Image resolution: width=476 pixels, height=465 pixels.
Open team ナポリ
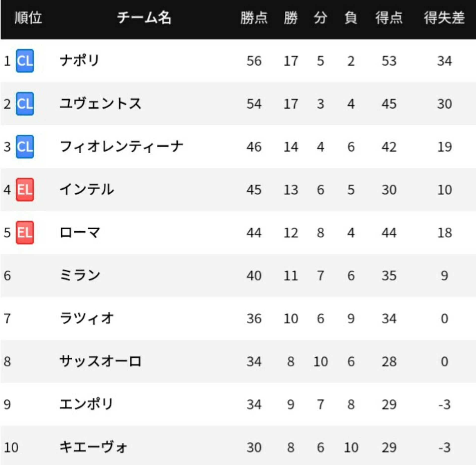(79, 61)
